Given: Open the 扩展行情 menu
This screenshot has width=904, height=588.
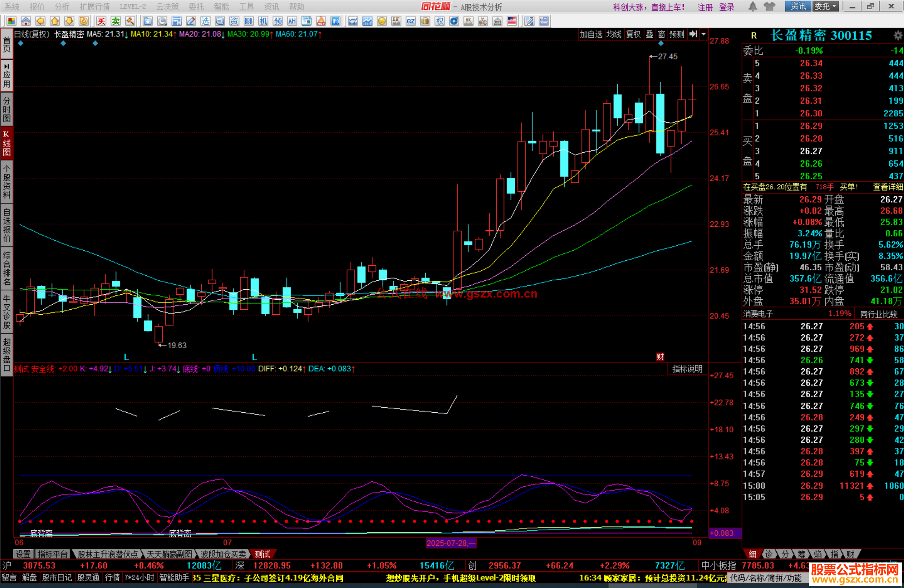Looking at the screenshot, I should [x=95, y=6].
